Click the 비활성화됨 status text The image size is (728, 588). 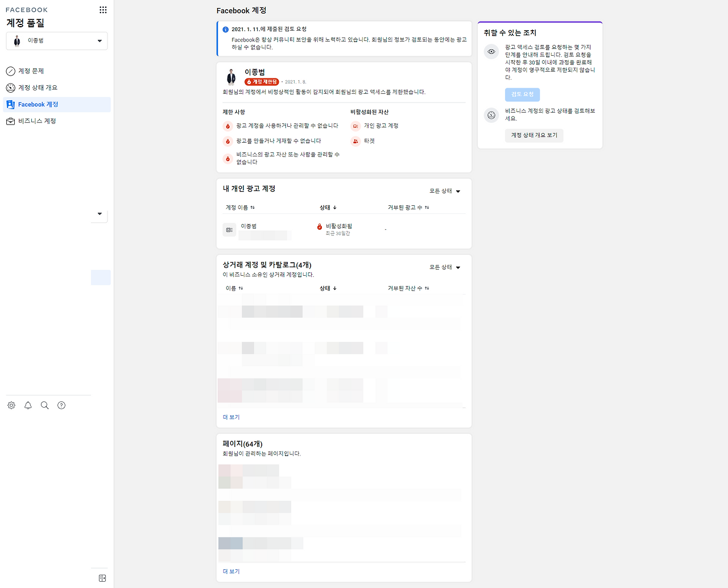[x=339, y=226]
